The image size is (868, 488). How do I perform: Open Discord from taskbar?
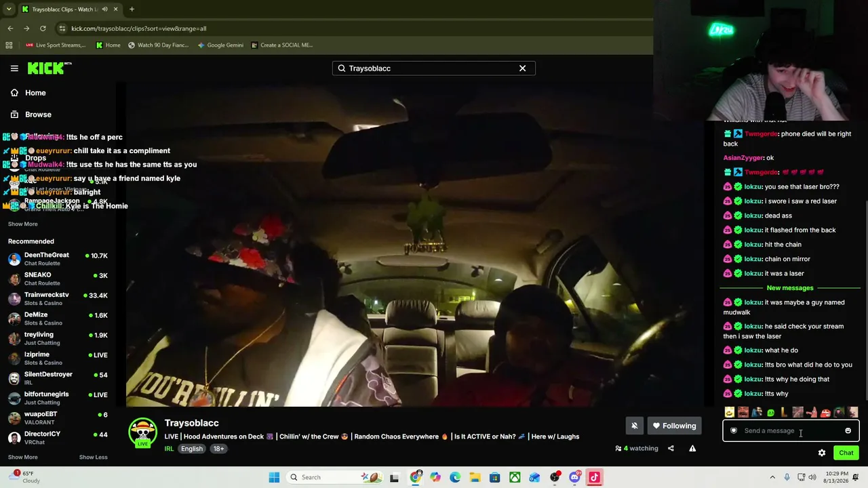tap(574, 477)
